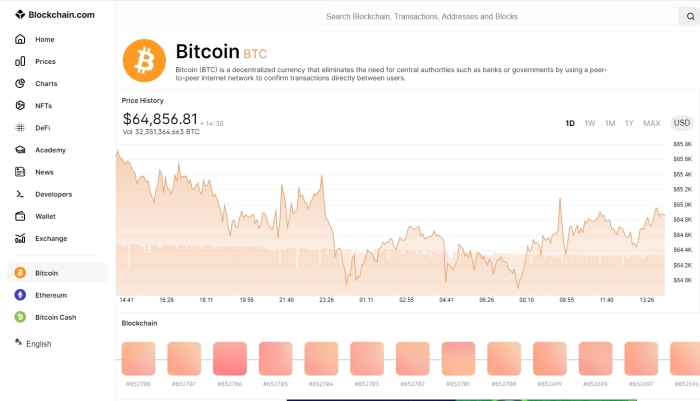Click the News megaphone icon

(x=20, y=172)
